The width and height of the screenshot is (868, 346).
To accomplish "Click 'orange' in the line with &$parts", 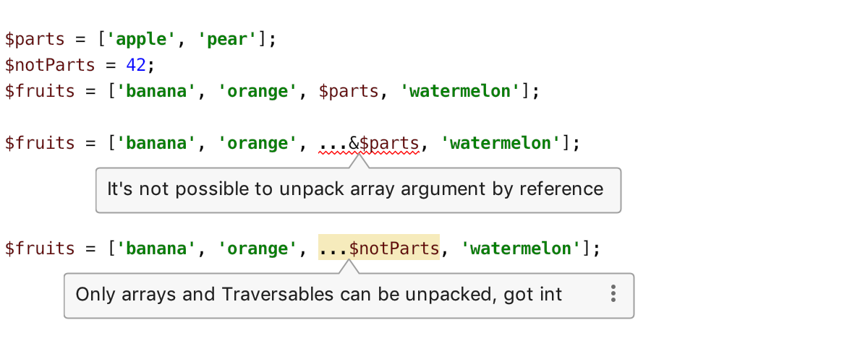I will click(x=258, y=143).
